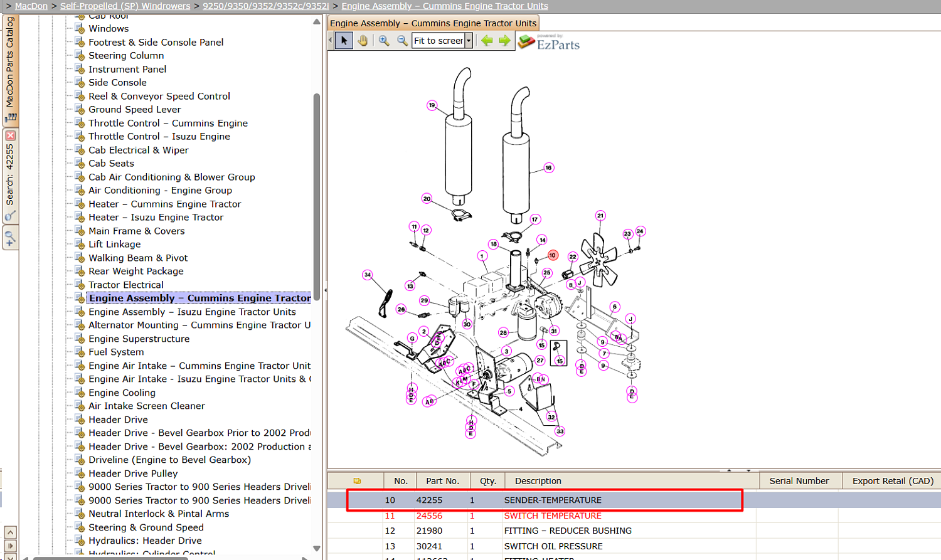Click the Walking Beam & Pivot icon

80,258
